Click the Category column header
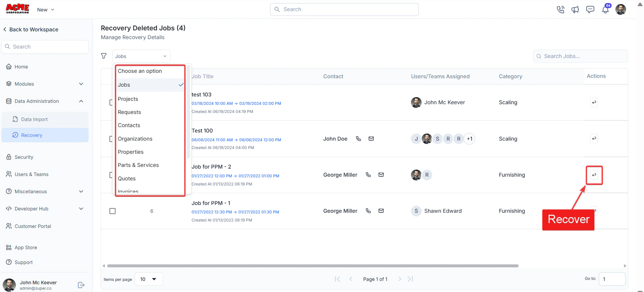This screenshot has height=292, width=644. click(x=510, y=77)
